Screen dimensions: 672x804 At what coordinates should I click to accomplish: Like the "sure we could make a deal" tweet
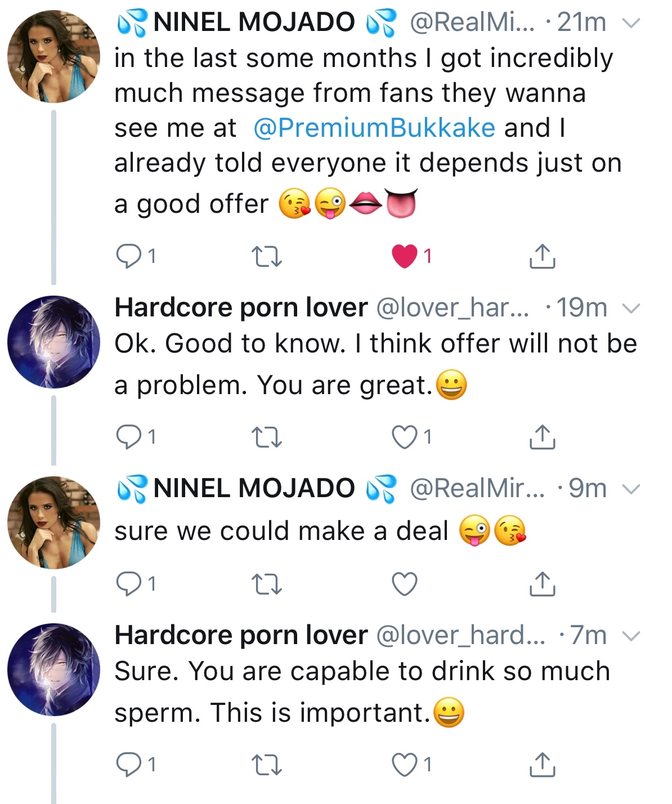(405, 584)
